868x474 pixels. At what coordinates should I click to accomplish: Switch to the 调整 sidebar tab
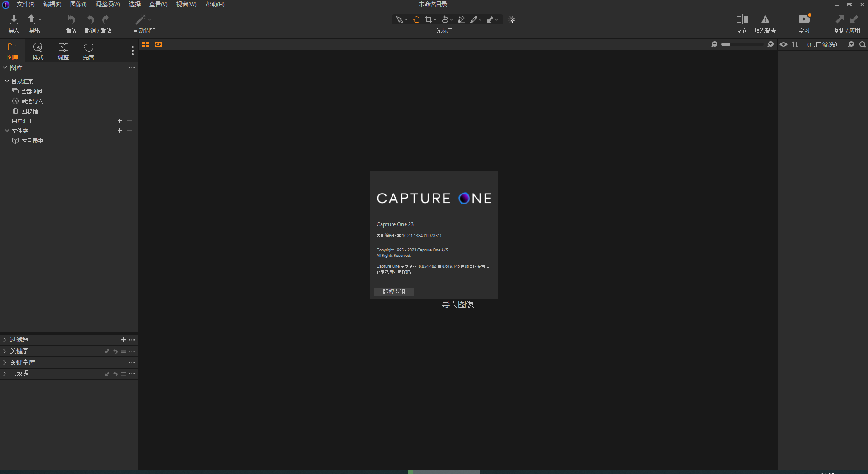click(x=63, y=51)
